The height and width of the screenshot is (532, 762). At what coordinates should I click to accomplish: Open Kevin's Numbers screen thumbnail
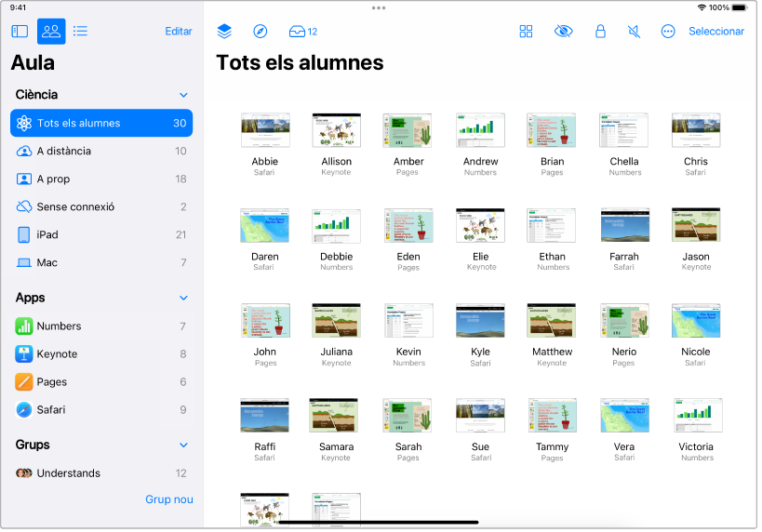(x=408, y=321)
